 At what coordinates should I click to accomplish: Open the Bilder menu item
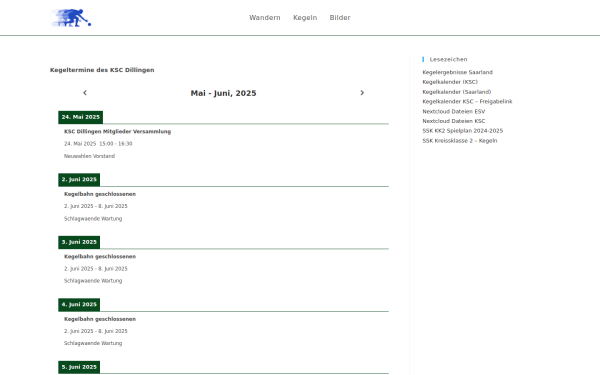[x=340, y=18]
